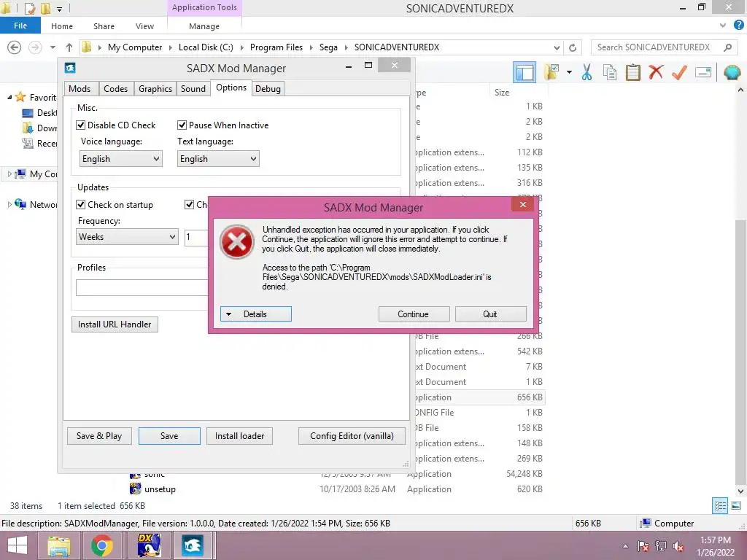The height and width of the screenshot is (560, 747).
Task: Open the Voice language dropdown
Action: pyautogui.click(x=121, y=158)
